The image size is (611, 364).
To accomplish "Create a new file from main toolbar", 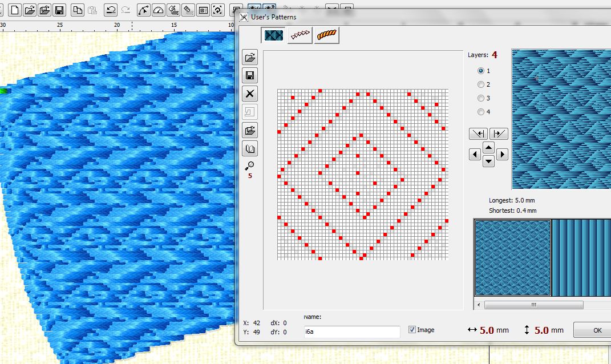I will (15, 10).
